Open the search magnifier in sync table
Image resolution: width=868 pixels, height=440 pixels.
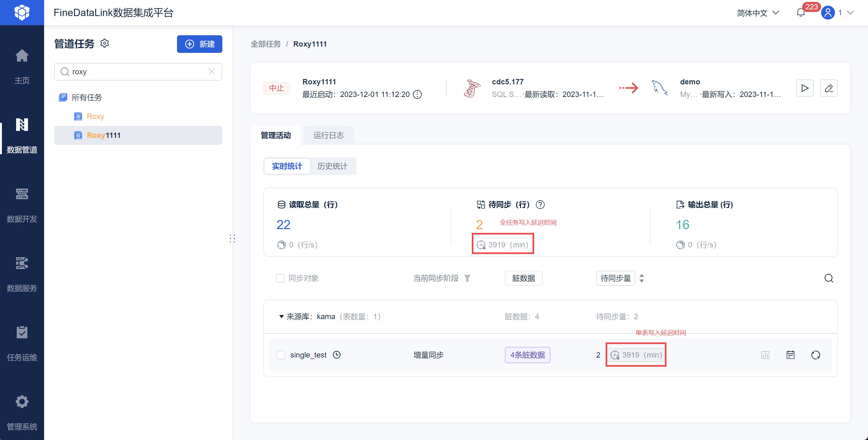tap(829, 278)
